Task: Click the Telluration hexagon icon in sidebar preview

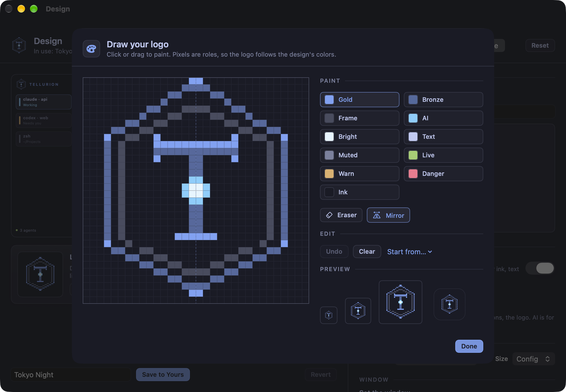Action: [x=21, y=84]
